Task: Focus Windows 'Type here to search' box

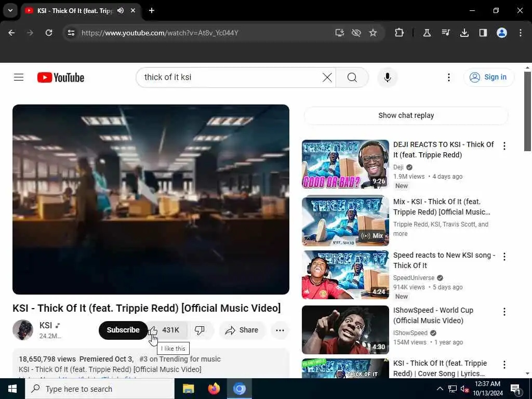Action: click(100, 389)
